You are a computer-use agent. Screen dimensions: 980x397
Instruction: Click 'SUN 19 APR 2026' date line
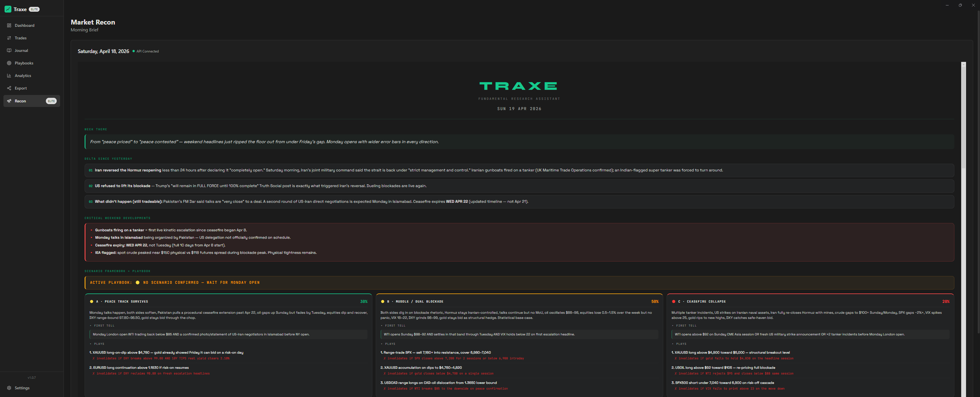[519, 109]
